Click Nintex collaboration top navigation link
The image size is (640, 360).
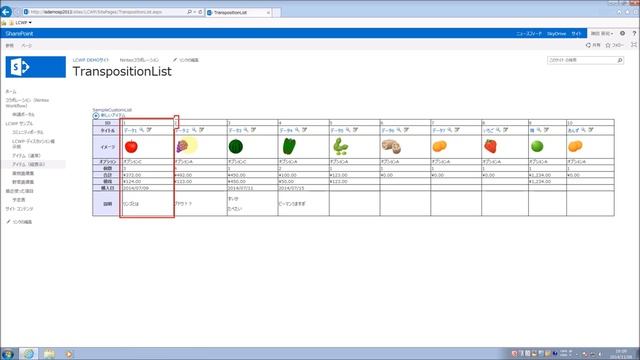[x=139, y=60]
